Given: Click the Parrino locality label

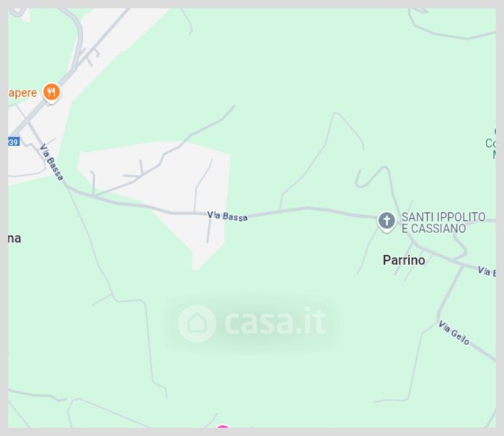Looking at the screenshot, I should [404, 260].
